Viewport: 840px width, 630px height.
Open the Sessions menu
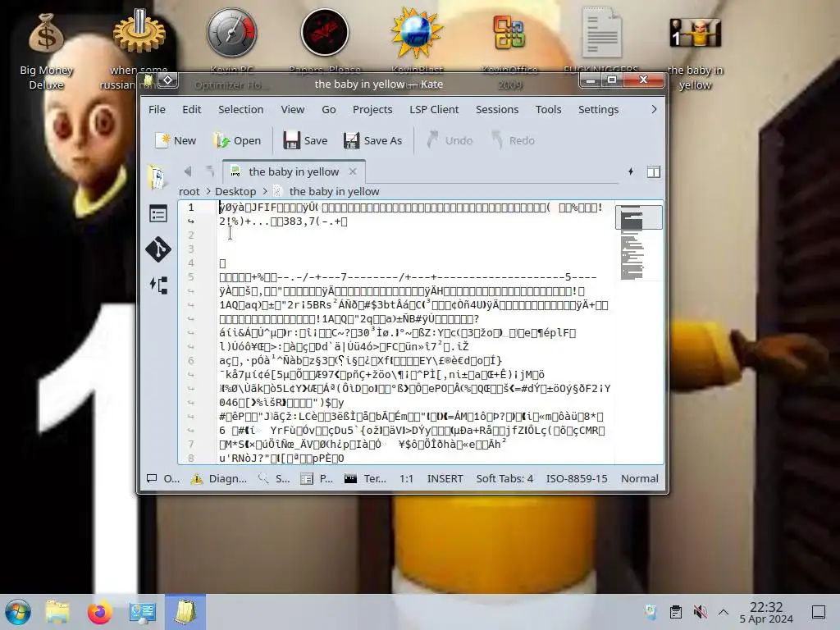(x=497, y=109)
